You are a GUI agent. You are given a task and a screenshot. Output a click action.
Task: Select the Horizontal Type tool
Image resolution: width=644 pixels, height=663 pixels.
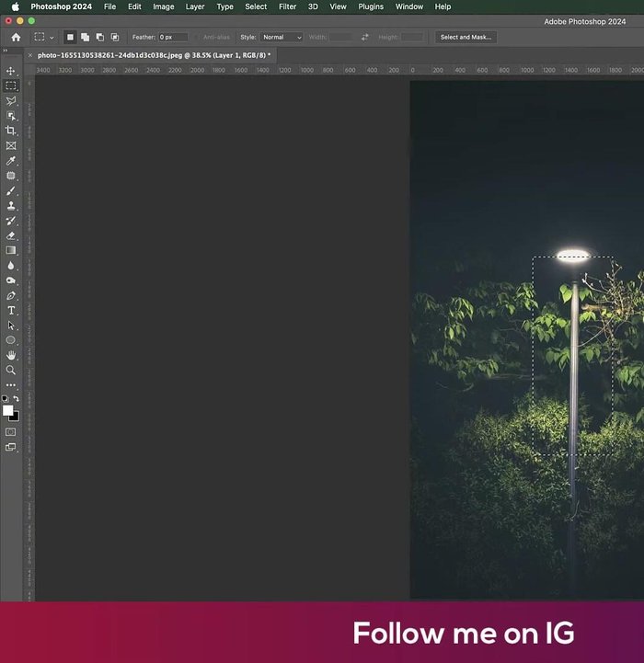pyautogui.click(x=11, y=311)
